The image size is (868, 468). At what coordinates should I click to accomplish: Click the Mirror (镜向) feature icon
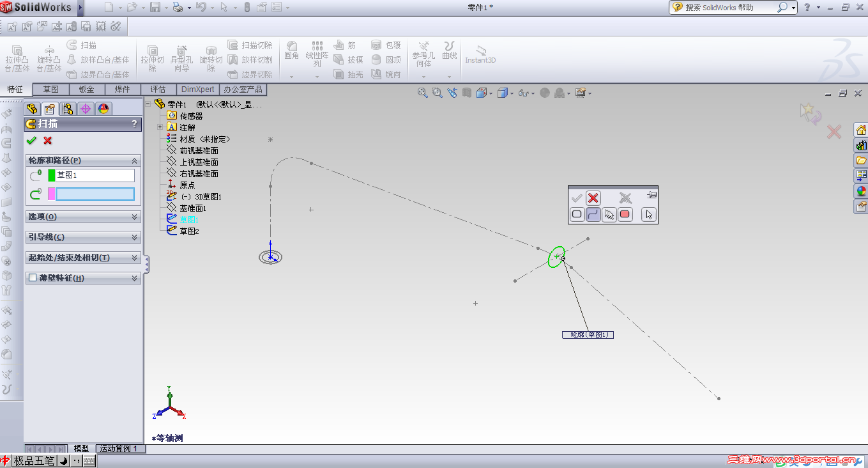pos(377,74)
